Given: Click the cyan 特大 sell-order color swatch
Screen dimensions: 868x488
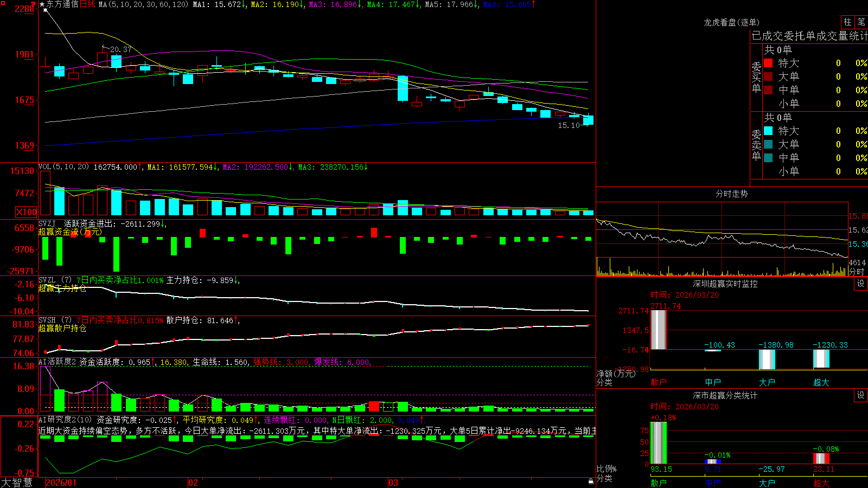Looking at the screenshot, I should (x=768, y=131).
